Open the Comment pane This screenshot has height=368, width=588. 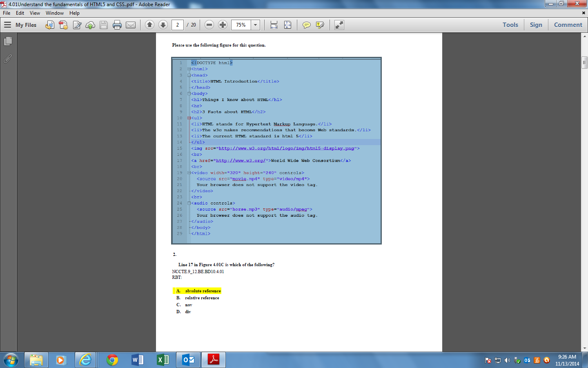pyautogui.click(x=568, y=25)
